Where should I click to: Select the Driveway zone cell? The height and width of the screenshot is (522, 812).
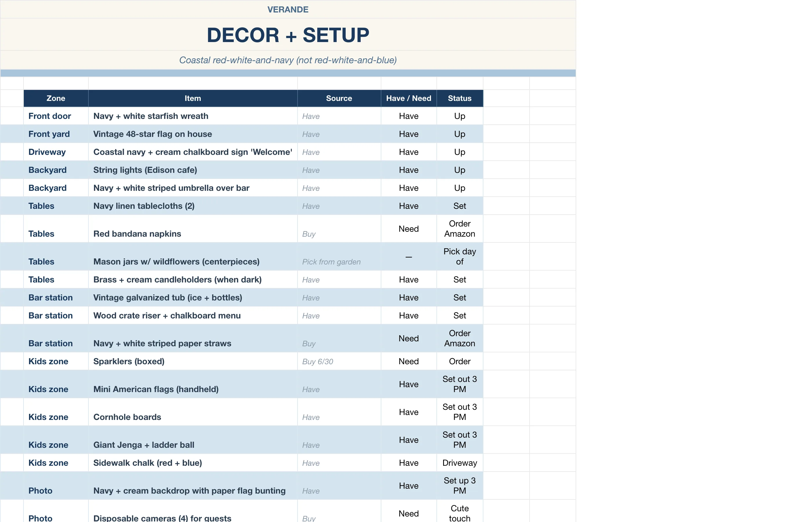(56, 152)
